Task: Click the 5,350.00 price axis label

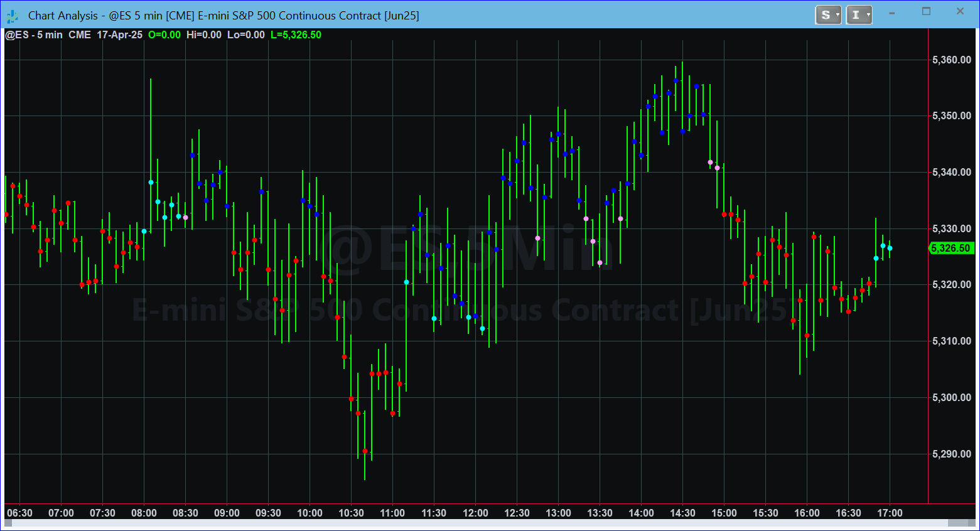Action: [952, 115]
